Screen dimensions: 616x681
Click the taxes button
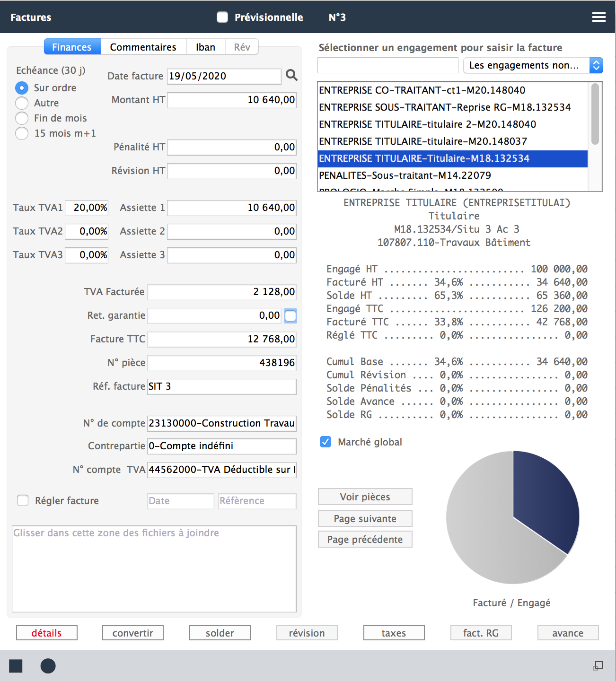[x=394, y=633]
